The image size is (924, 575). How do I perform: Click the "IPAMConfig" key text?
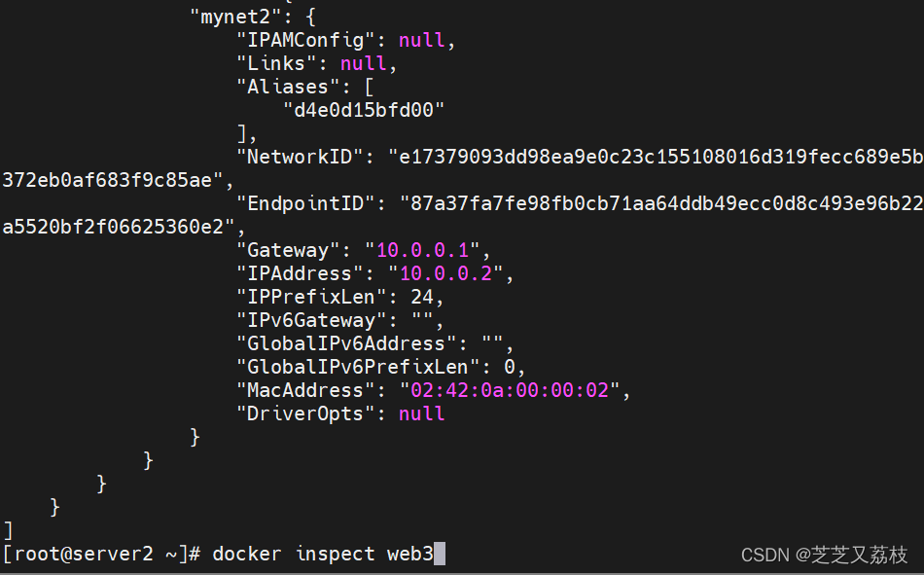pos(305,41)
